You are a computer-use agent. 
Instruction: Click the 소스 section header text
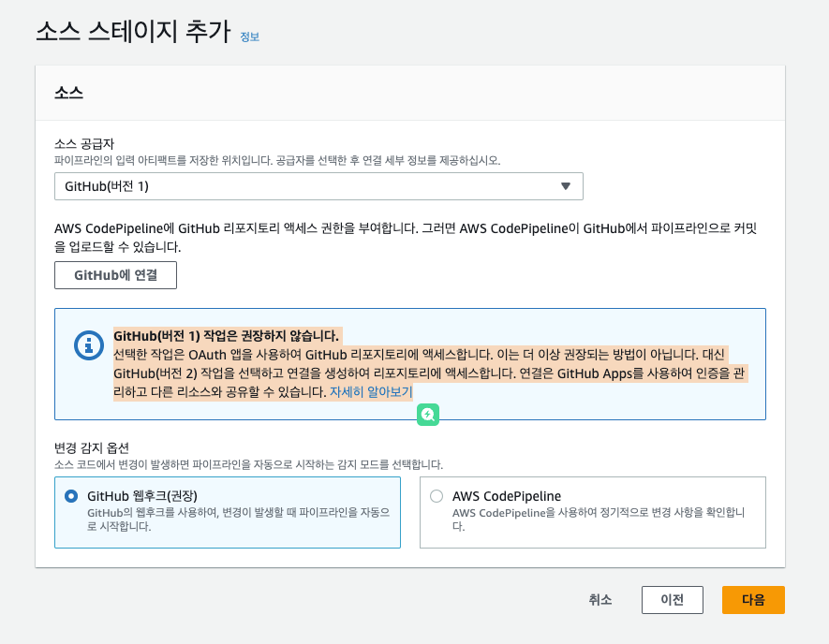tap(68, 93)
